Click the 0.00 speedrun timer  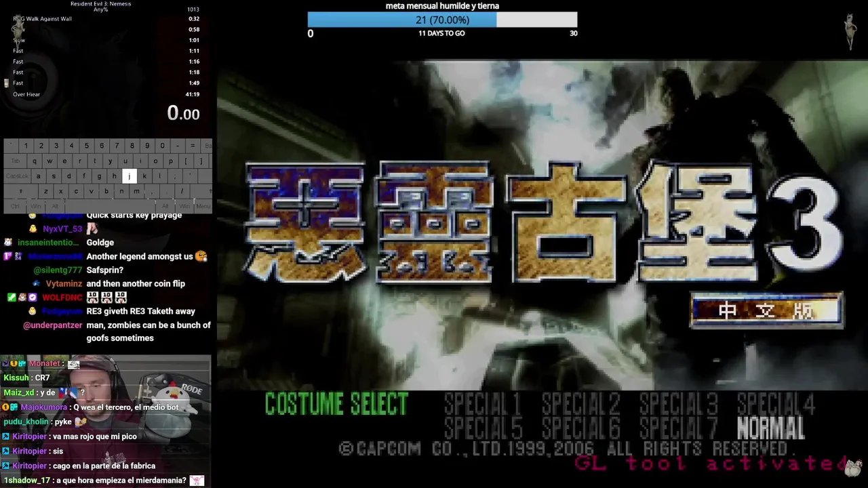(183, 113)
